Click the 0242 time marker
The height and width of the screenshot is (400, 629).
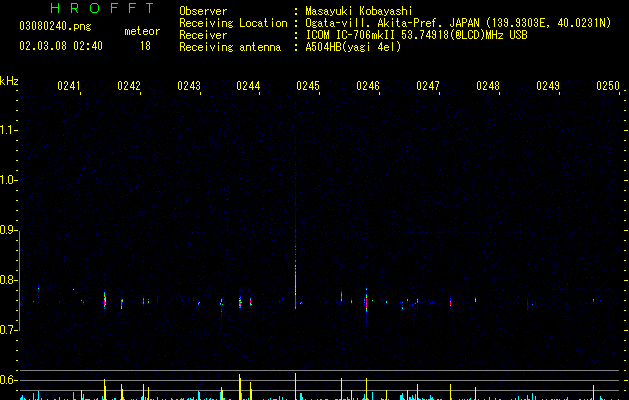tap(129, 86)
